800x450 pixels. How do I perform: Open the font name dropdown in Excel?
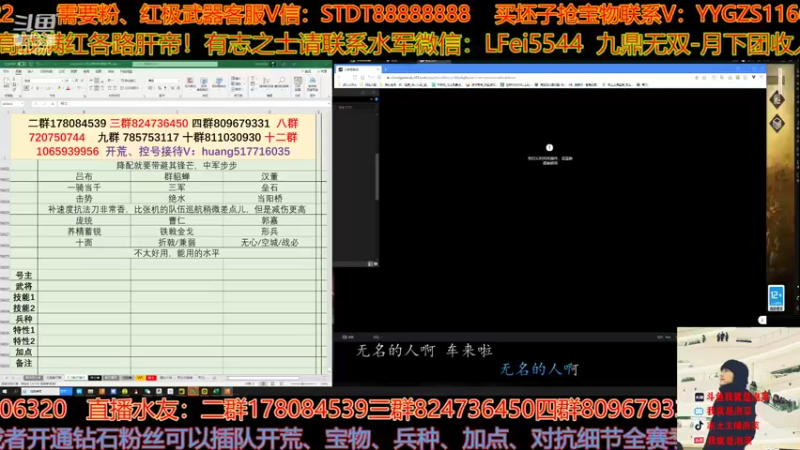click(x=62, y=81)
